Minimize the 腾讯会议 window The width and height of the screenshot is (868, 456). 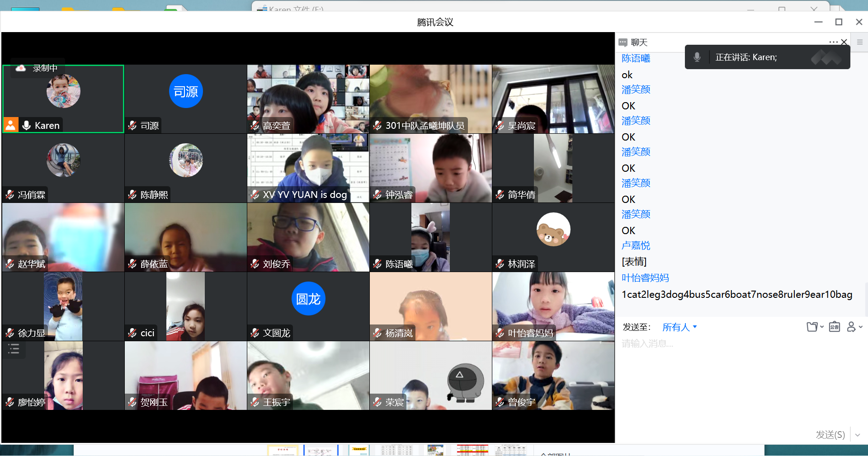(818, 22)
